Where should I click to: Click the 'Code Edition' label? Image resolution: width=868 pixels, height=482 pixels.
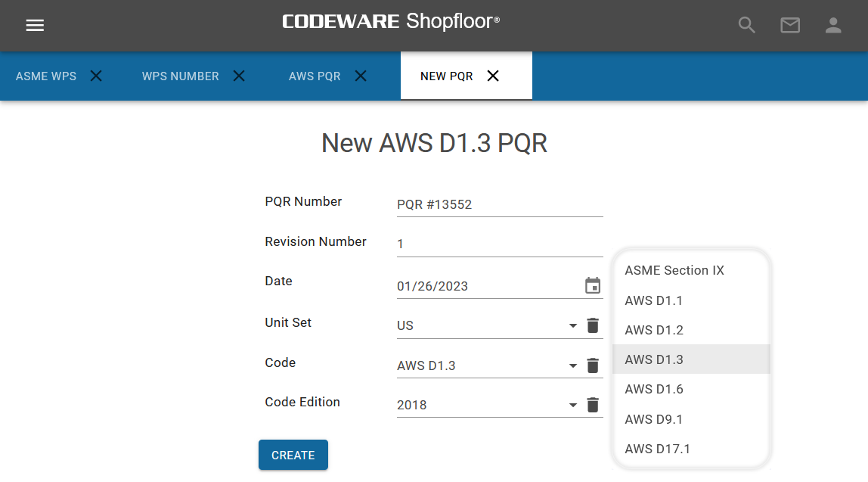302,403
